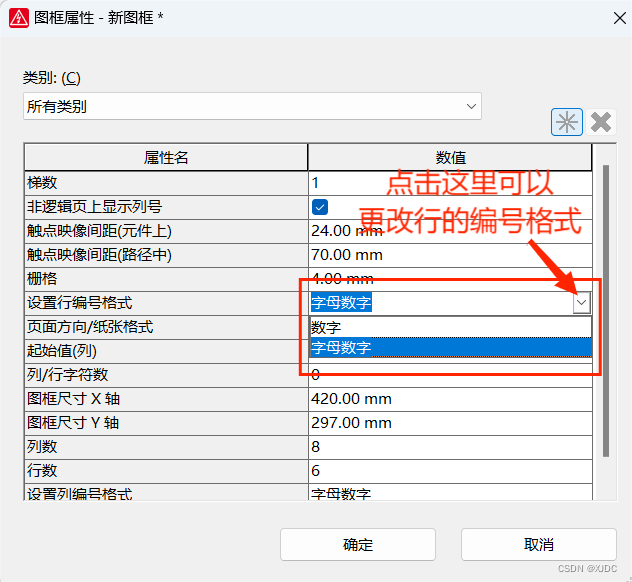Click the 确定 button
The image size is (632, 582).
[357, 545]
